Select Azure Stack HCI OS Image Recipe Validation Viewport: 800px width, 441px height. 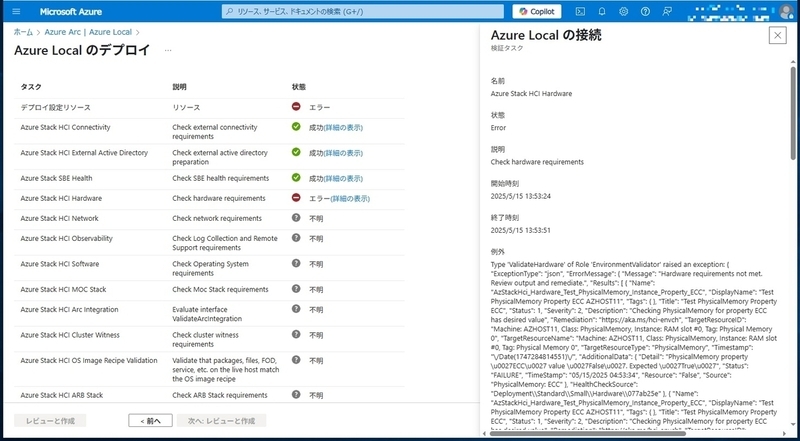pos(89,360)
